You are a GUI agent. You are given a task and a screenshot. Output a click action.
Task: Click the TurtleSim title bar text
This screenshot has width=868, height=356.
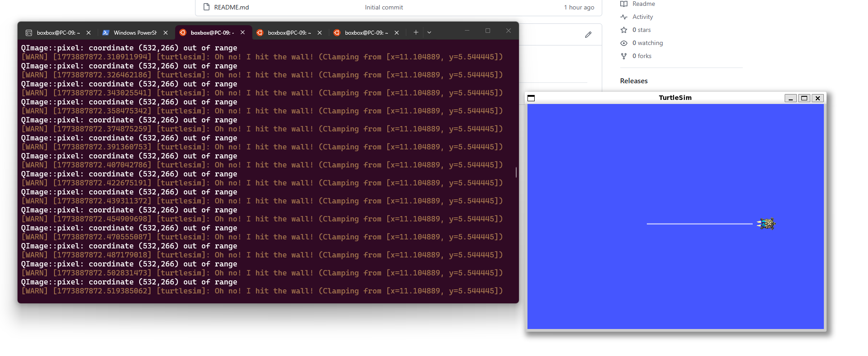675,98
